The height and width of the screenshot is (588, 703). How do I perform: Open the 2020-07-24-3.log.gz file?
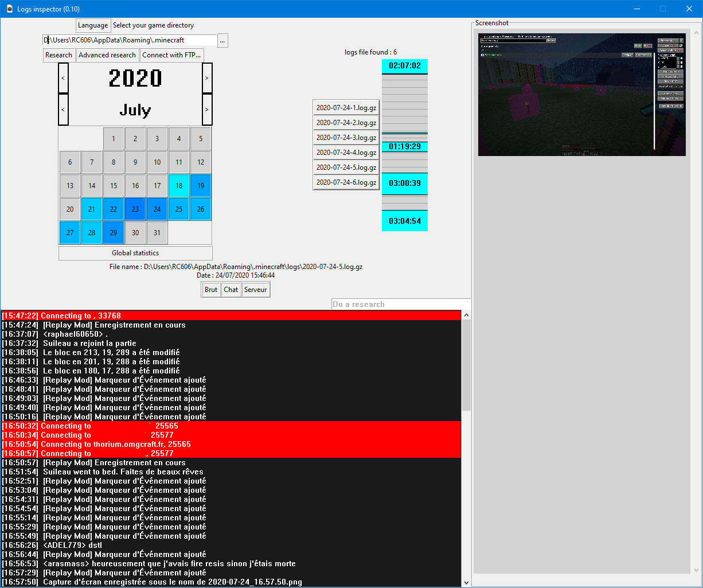[x=346, y=137]
